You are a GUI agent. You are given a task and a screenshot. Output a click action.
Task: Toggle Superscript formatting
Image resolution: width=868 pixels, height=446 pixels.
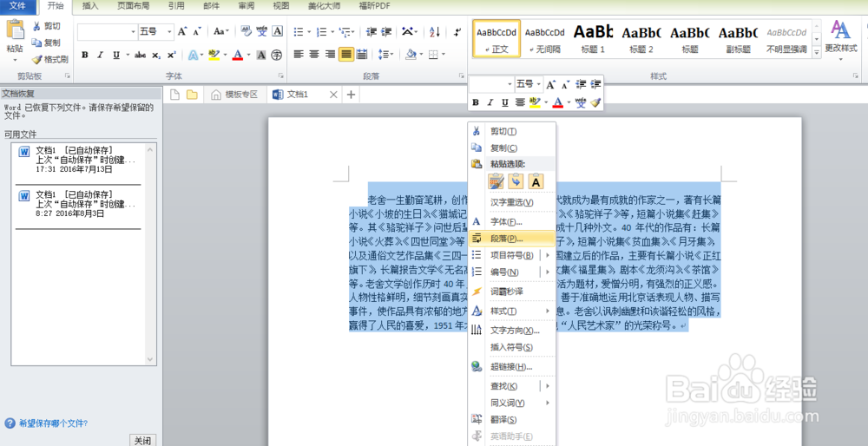171,55
